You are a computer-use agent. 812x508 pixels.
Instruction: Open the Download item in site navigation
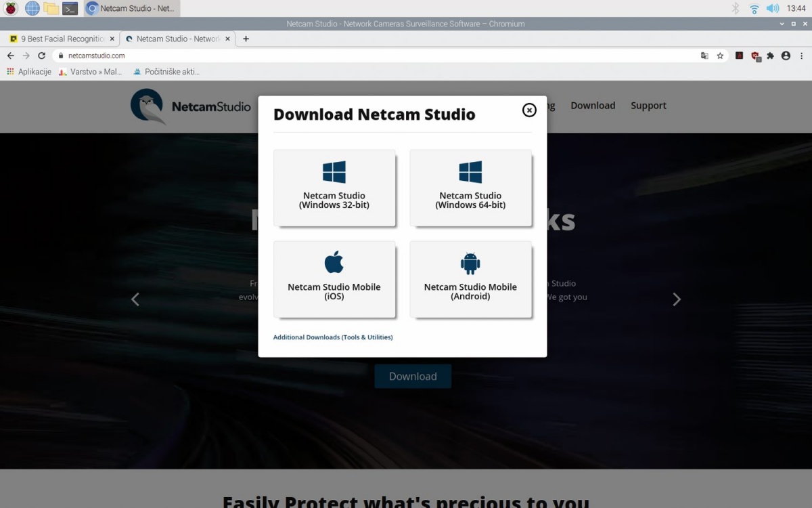[593, 106]
